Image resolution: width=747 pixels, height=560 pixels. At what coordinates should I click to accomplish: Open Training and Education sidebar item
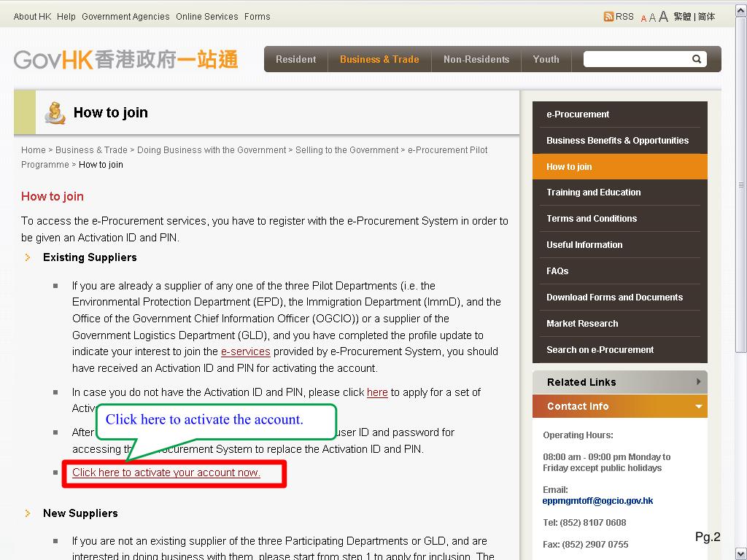point(620,192)
